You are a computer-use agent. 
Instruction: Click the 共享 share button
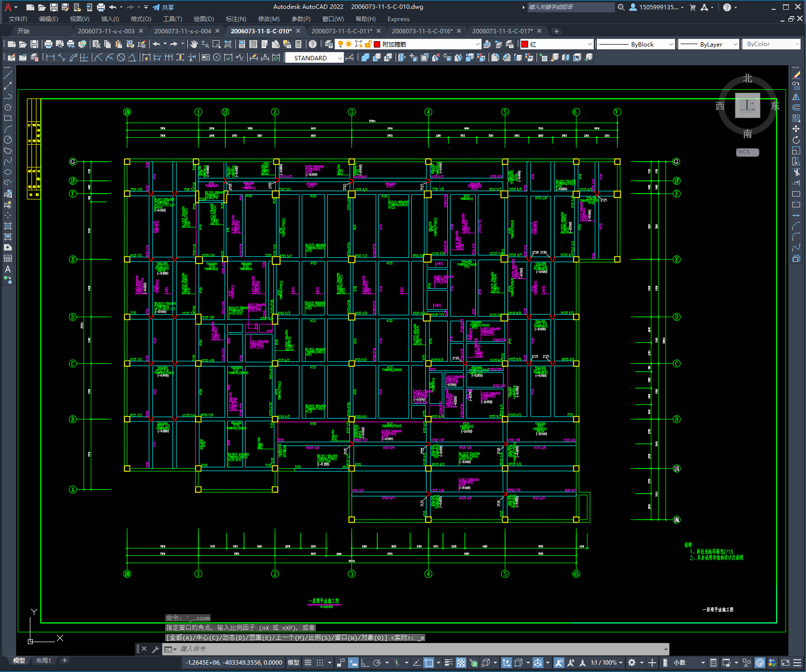(163, 7)
